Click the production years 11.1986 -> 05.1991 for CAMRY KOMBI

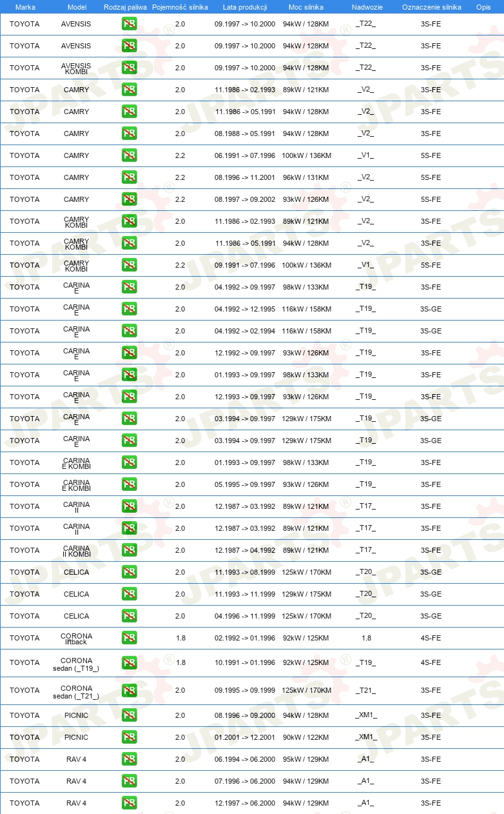tap(245, 243)
